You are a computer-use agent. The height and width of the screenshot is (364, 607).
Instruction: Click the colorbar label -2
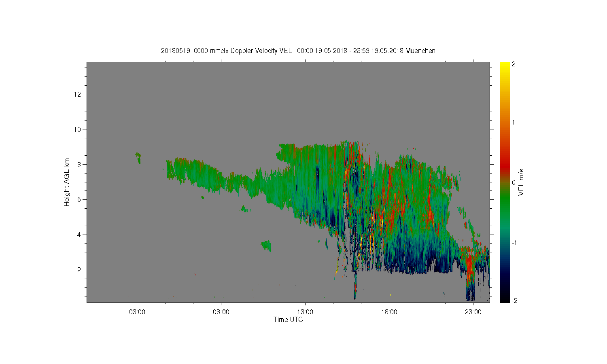(514, 301)
